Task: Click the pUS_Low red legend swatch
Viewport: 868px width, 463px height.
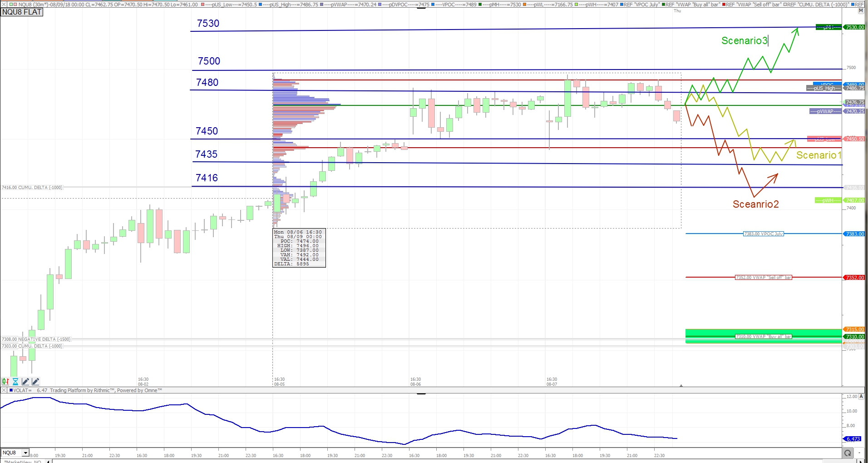Action: [202, 5]
